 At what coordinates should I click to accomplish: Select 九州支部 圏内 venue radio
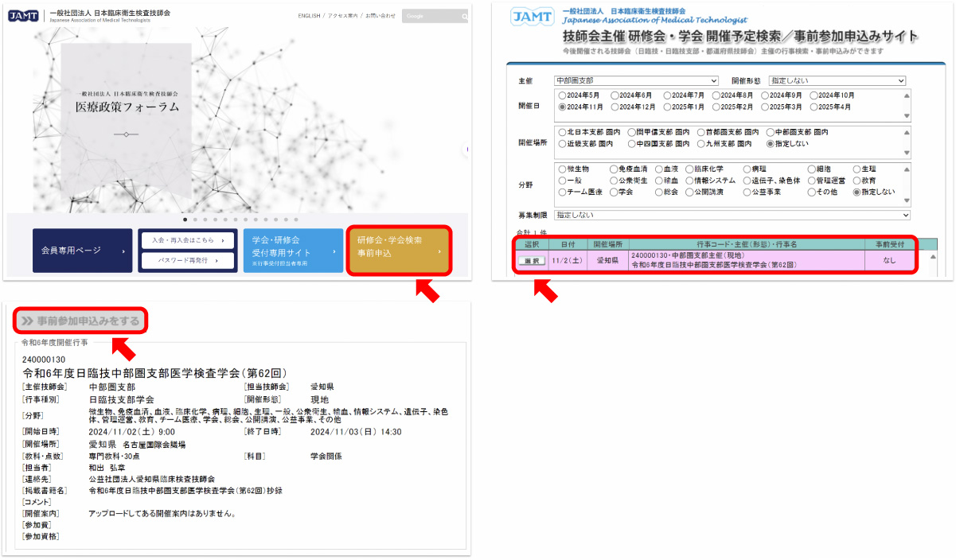[700, 144]
